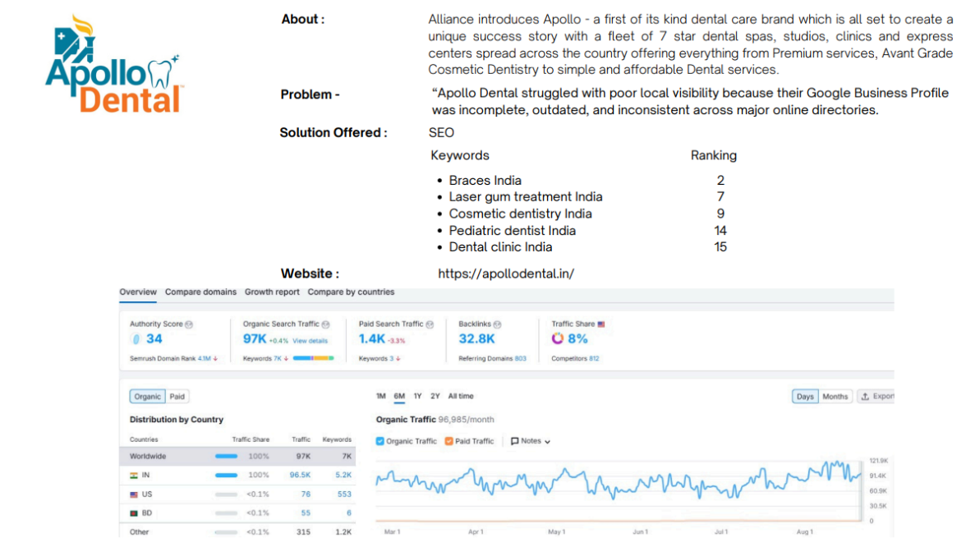The image size is (980, 552).
Task: Select the 2Y time range
Action: pos(435,397)
